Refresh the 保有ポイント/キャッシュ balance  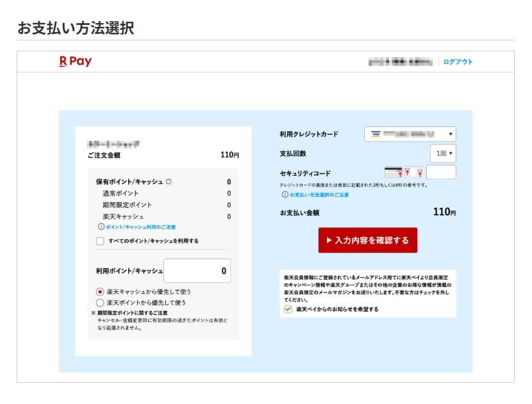pos(169,180)
